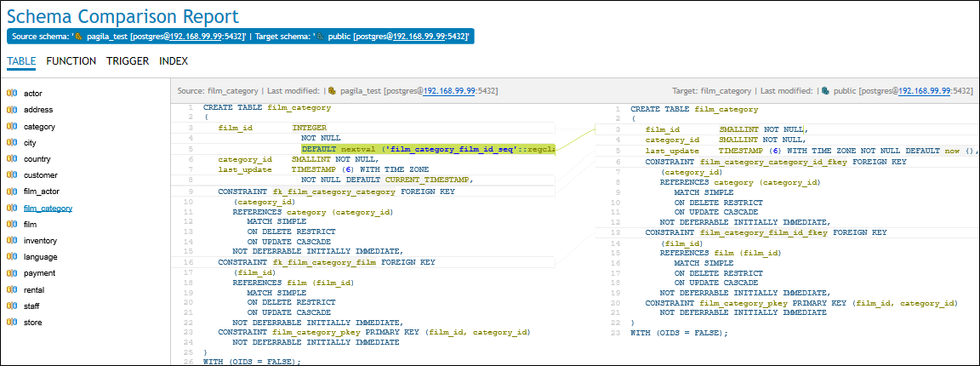Screen dimensions: 980x366
Task: Click target 'WITH (OIDS = FALSE);' line
Action: point(680,333)
